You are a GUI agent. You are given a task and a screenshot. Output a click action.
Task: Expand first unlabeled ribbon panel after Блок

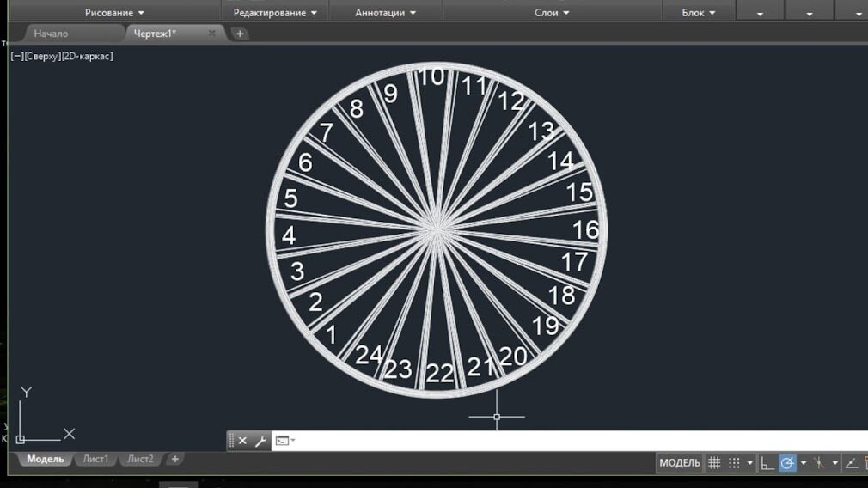click(760, 13)
